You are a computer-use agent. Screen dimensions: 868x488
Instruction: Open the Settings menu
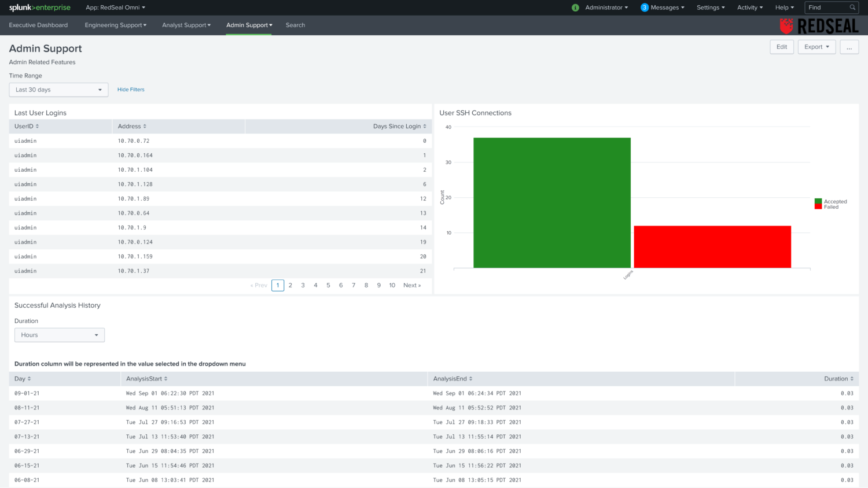[x=710, y=8]
